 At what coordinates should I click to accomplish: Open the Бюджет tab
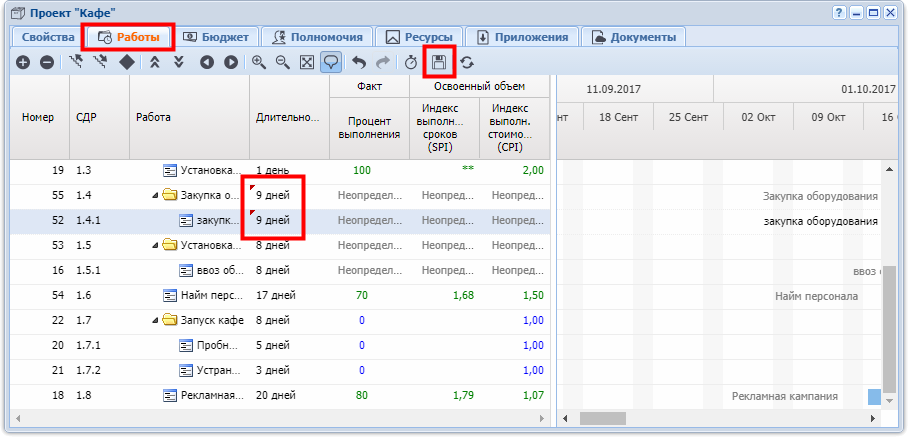216,38
